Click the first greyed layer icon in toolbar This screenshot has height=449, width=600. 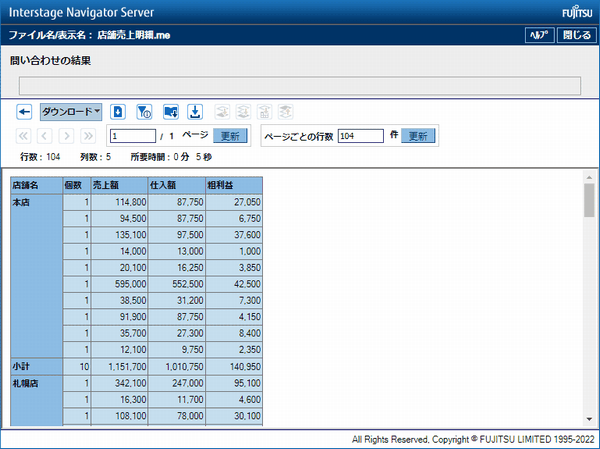tap(222, 112)
